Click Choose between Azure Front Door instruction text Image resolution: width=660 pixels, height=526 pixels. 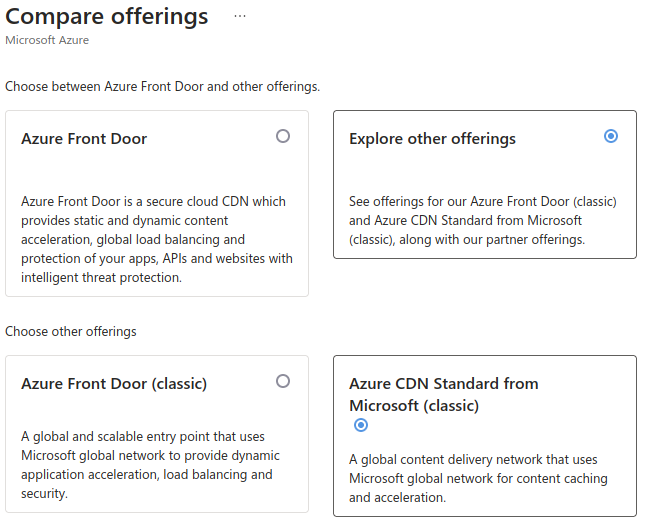[162, 86]
